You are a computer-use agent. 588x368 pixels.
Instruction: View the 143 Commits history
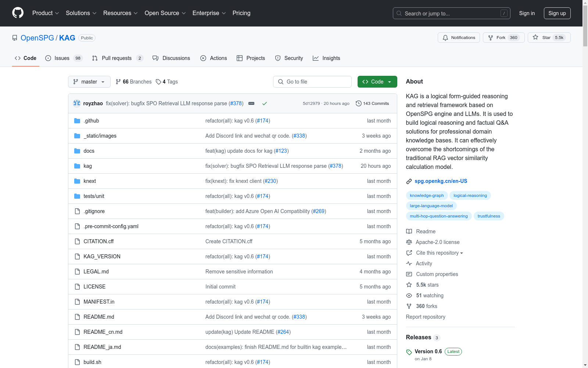coord(372,103)
